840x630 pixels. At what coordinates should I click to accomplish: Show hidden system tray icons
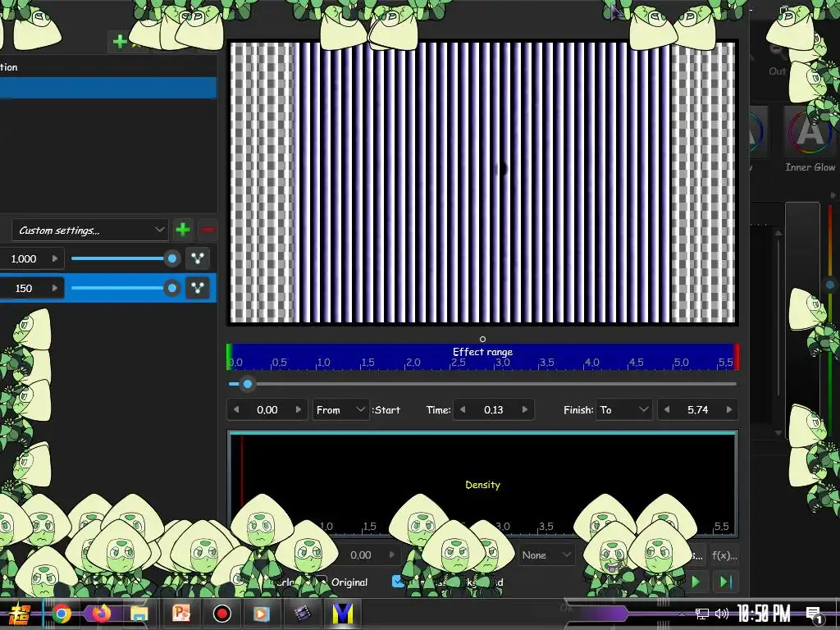(x=682, y=614)
